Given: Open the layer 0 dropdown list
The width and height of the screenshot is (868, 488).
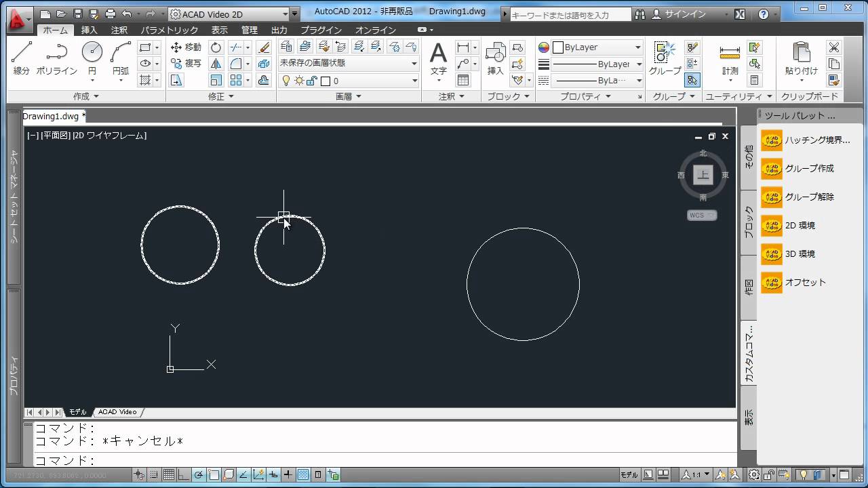Looking at the screenshot, I should click(349, 81).
